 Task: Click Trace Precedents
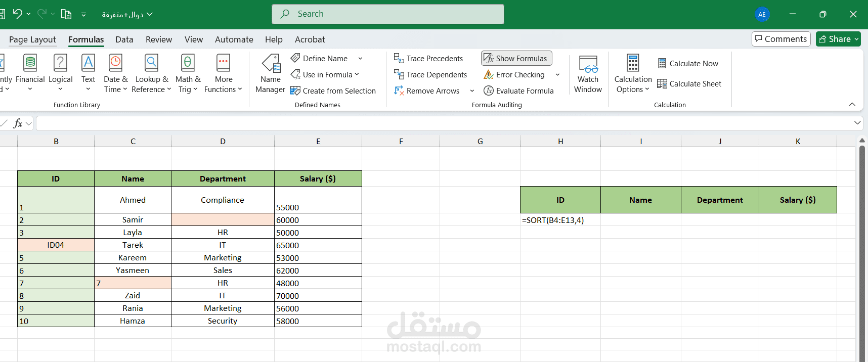(428, 59)
